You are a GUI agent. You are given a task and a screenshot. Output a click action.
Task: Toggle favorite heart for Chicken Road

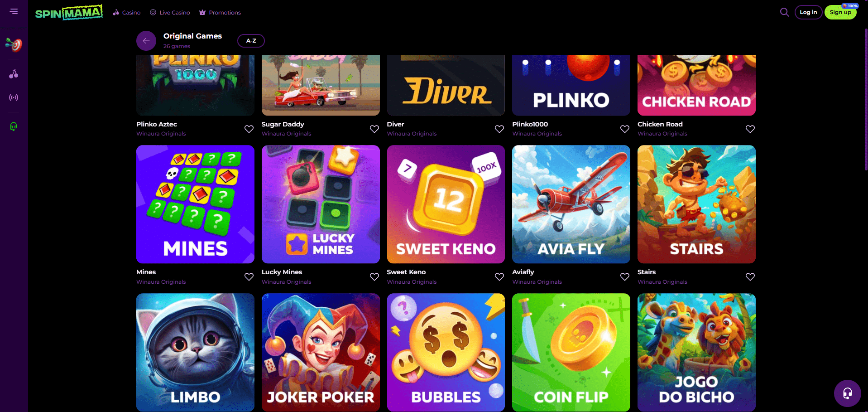click(x=750, y=129)
